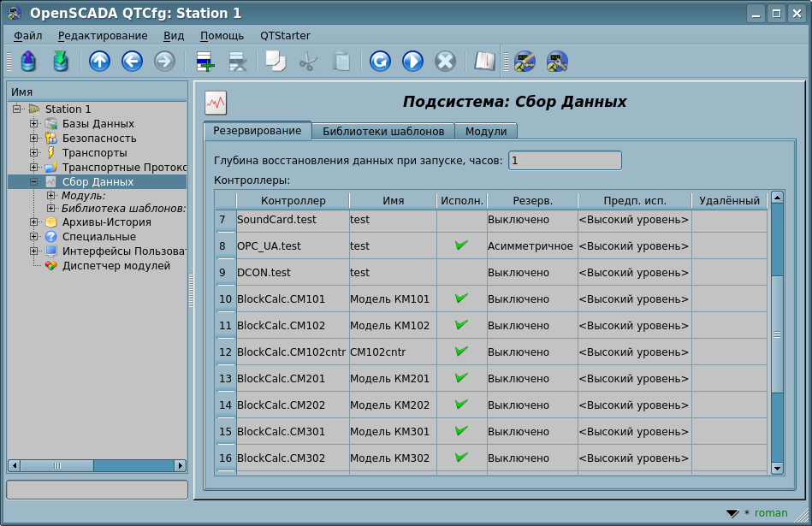Click the Save to database toolbar icon
Image resolution: width=812 pixels, height=526 pixels.
60,62
